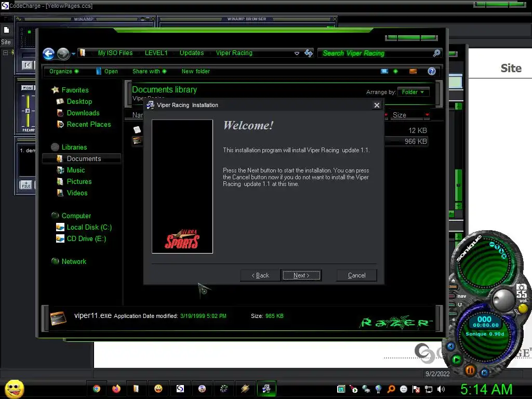Click the Next button in the installer
The height and width of the screenshot is (399, 532).
click(x=301, y=275)
